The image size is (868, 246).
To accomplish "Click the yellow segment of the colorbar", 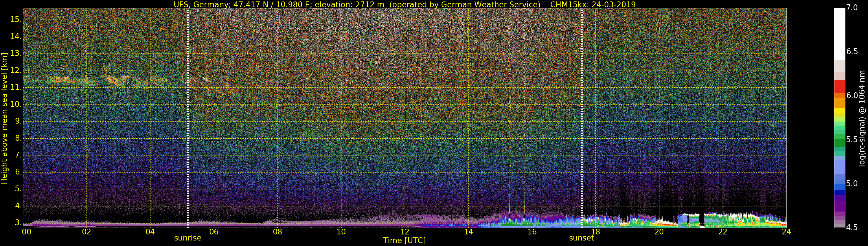I will pyautogui.click(x=839, y=111).
